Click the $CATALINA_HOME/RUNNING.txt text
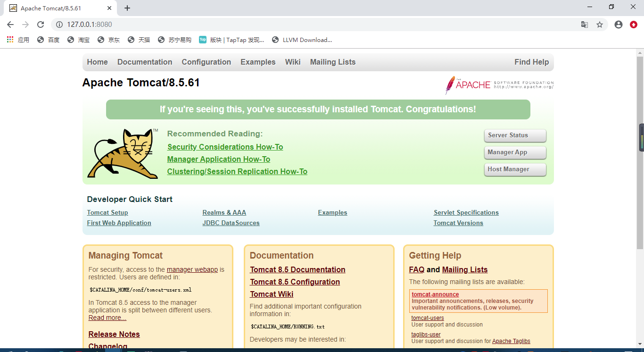 [288, 327]
